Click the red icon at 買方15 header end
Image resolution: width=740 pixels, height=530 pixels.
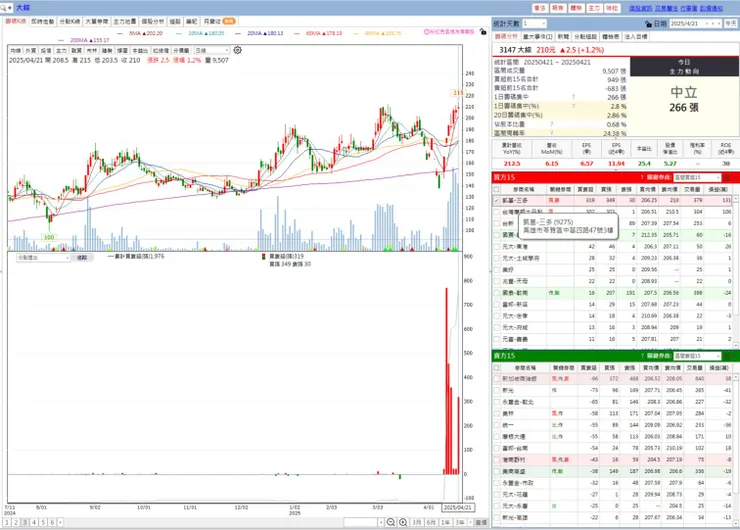pos(727,177)
